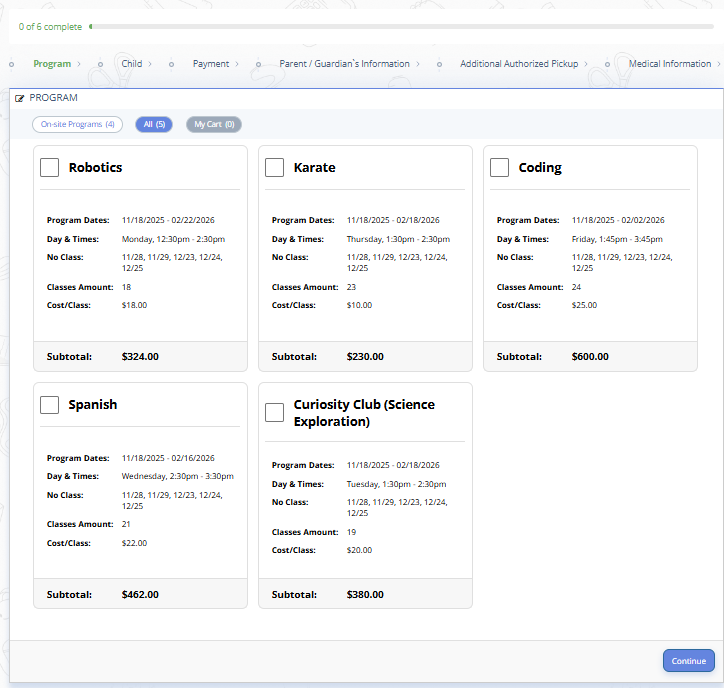The height and width of the screenshot is (688, 724).
Task: Jump to Medical Information step
Action: point(669,64)
